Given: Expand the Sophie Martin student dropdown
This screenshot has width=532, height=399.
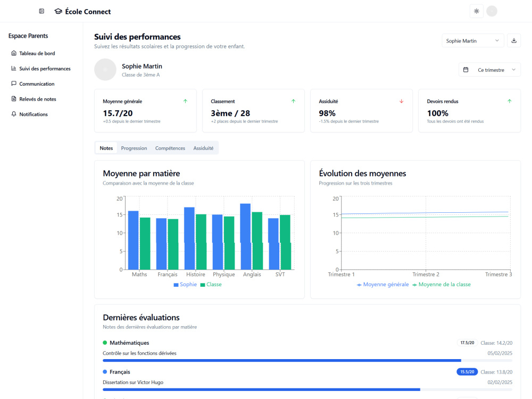Looking at the screenshot, I should click(x=472, y=41).
